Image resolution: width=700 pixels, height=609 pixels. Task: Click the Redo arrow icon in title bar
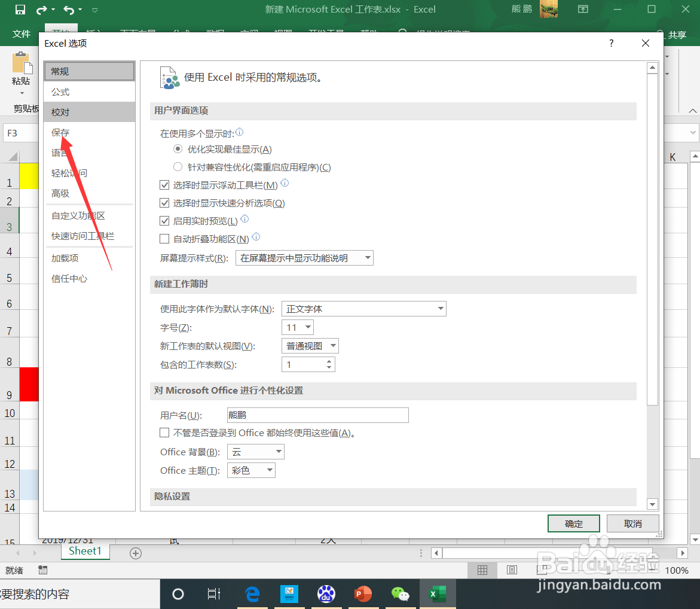[41, 10]
